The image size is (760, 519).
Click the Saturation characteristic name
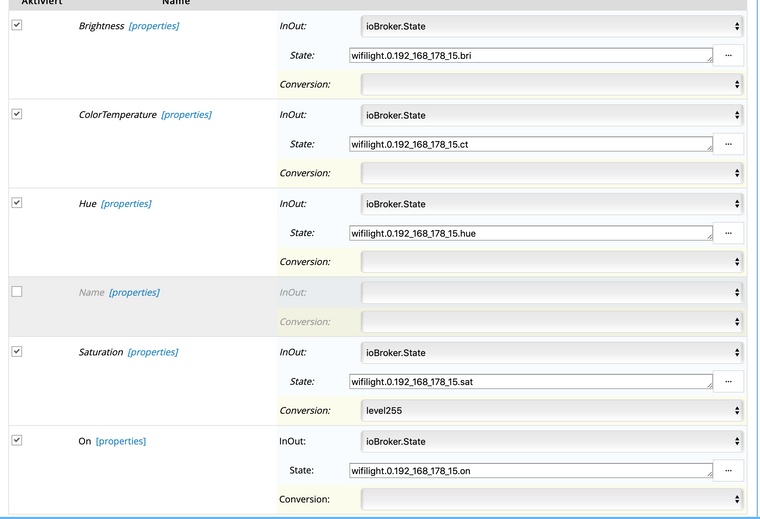[x=101, y=352]
